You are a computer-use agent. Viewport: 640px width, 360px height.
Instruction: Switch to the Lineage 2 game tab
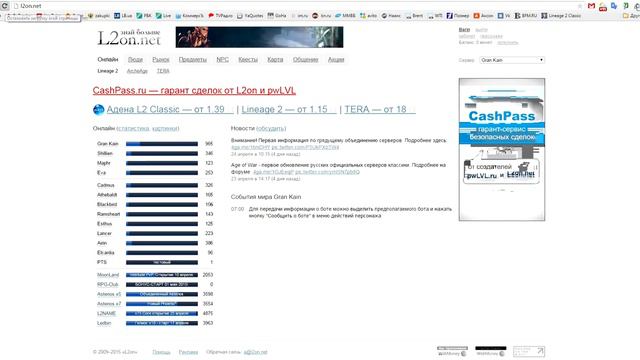point(107,71)
